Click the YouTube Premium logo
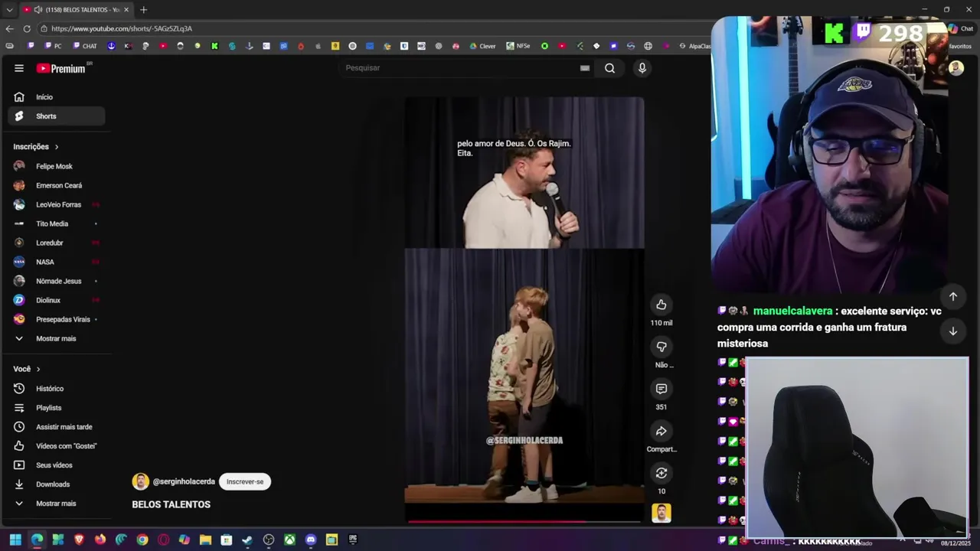The image size is (980, 551). click(61, 68)
